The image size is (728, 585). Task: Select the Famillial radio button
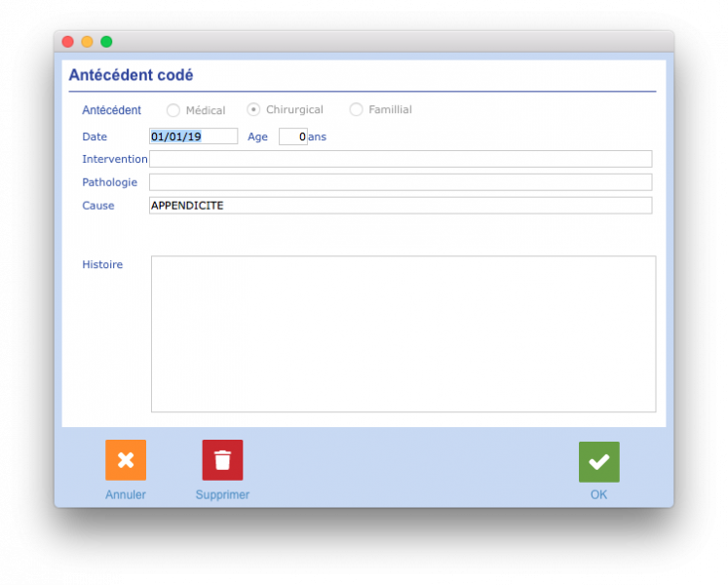pyautogui.click(x=356, y=109)
